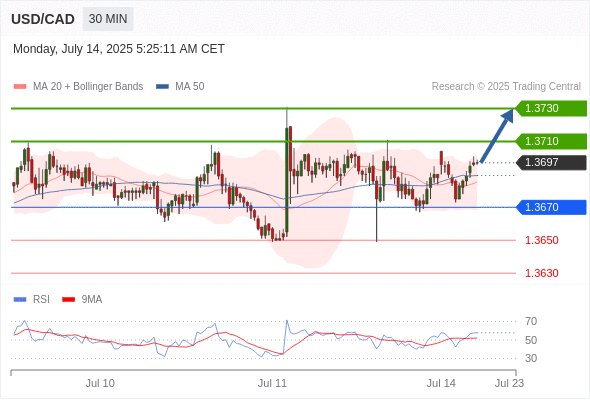The width and height of the screenshot is (590, 400).
Task: Toggle the MA 20 + Bollinger Bands legend label
Action: pyautogui.click(x=88, y=87)
